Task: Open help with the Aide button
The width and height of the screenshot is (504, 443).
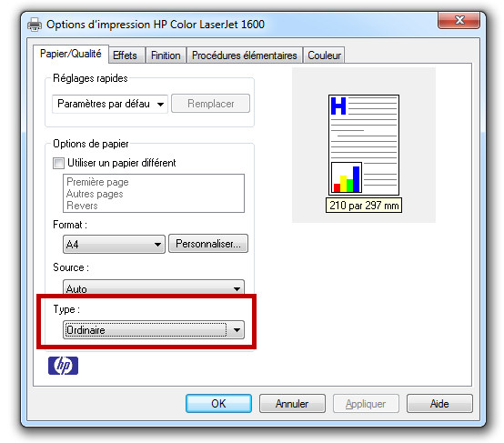Action: (439, 404)
